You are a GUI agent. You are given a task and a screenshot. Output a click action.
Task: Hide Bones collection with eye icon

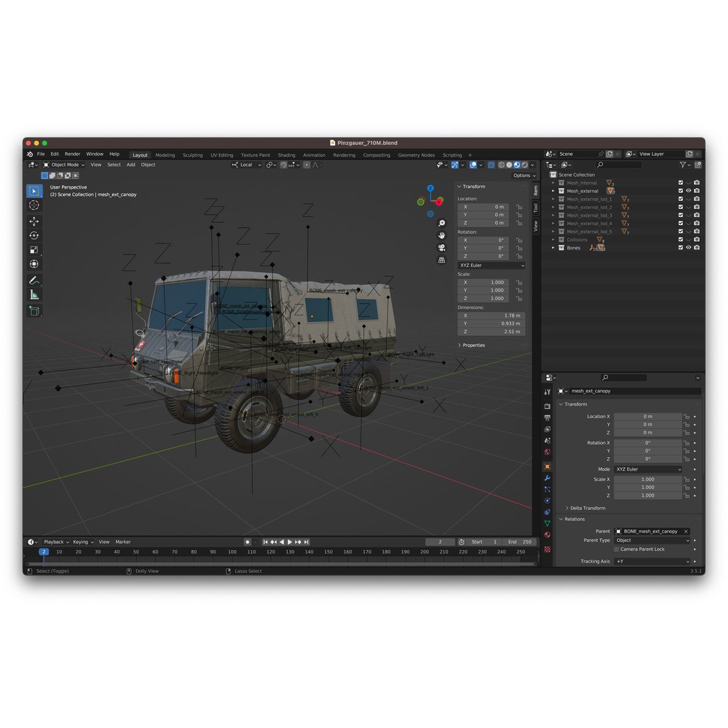pyautogui.click(x=688, y=248)
